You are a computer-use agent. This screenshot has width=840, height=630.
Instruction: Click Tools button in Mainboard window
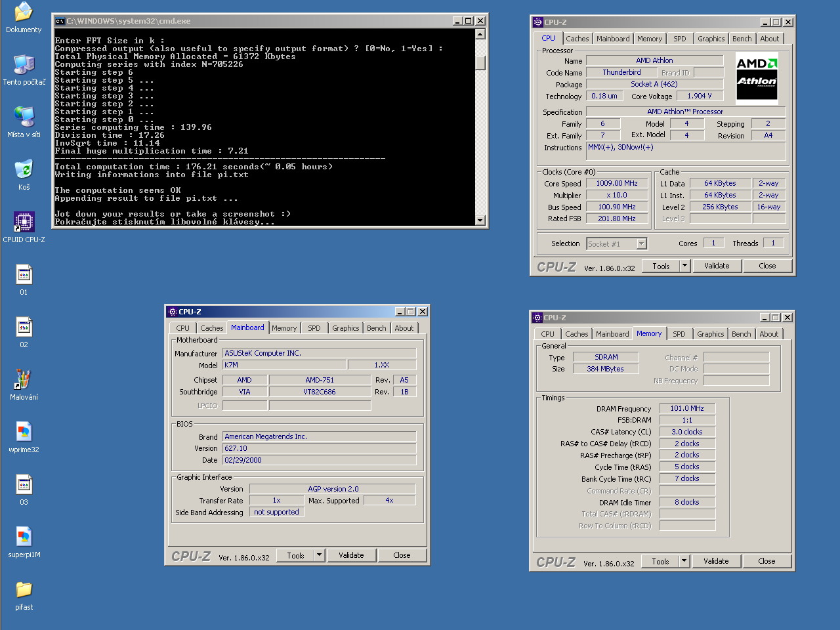[x=295, y=555]
